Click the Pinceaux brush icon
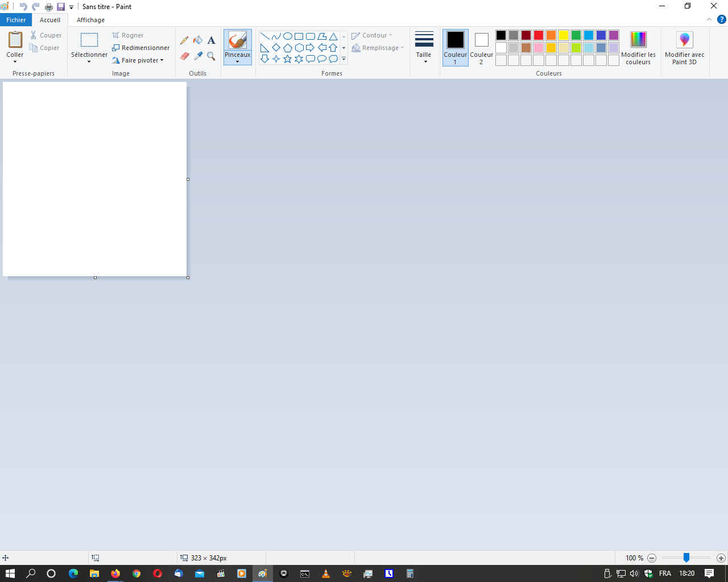The width and height of the screenshot is (728, 582). (x=238, y=40)
